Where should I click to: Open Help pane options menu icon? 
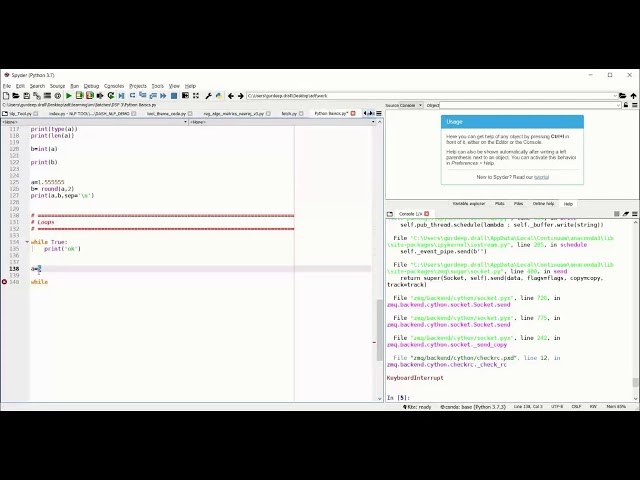pos(635,105)
